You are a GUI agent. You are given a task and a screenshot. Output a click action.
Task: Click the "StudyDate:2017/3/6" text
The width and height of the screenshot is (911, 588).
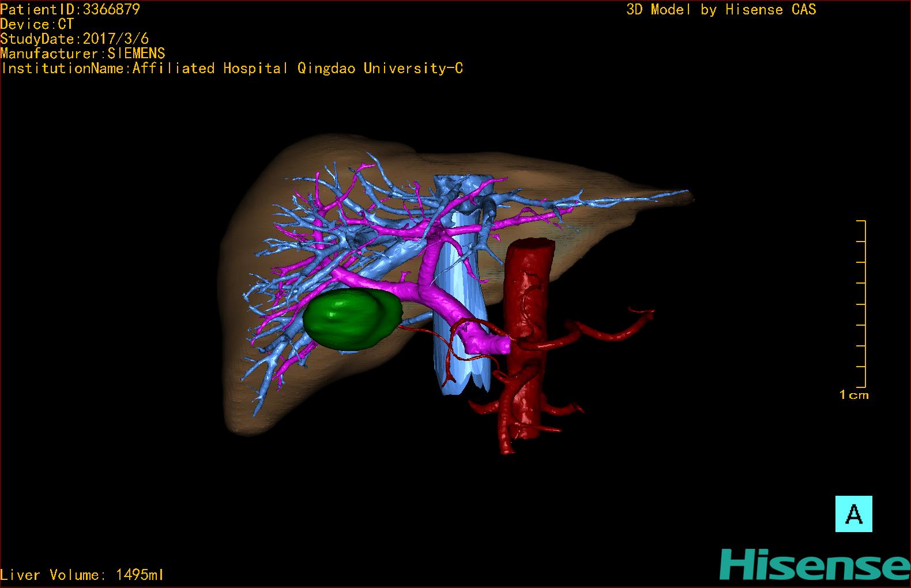(x=74, y=39)
